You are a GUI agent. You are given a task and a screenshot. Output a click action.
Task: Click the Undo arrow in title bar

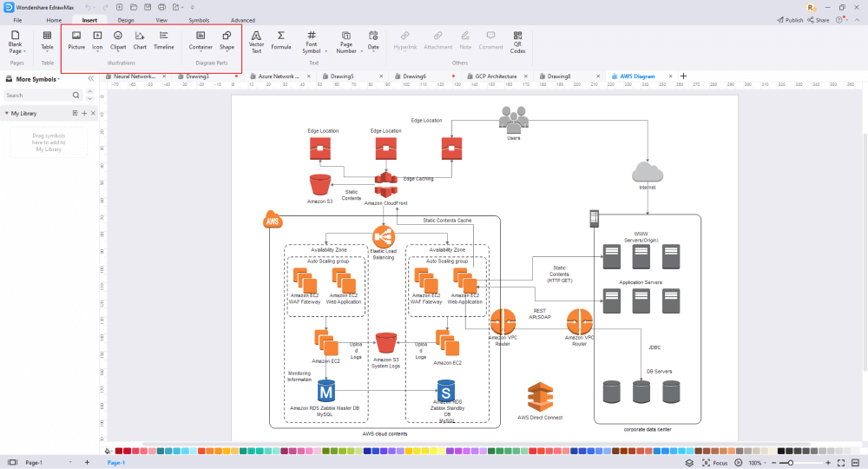coord(89,7)
